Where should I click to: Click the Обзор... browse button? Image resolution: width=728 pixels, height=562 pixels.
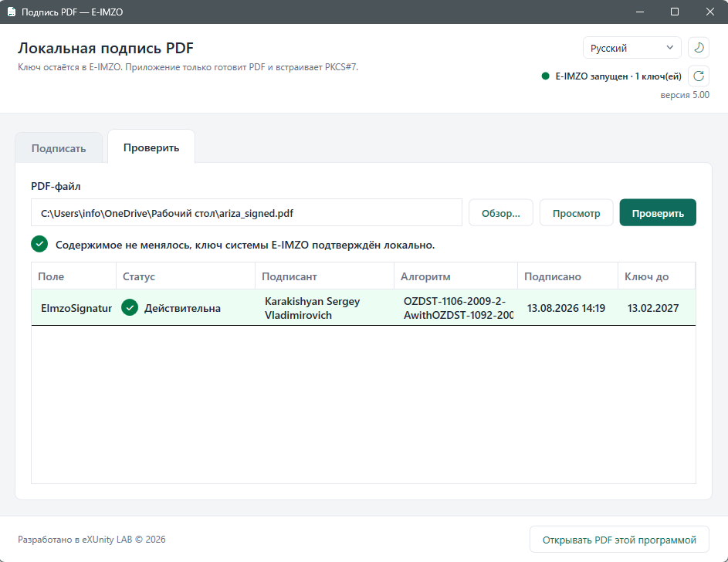click(500, 213)
